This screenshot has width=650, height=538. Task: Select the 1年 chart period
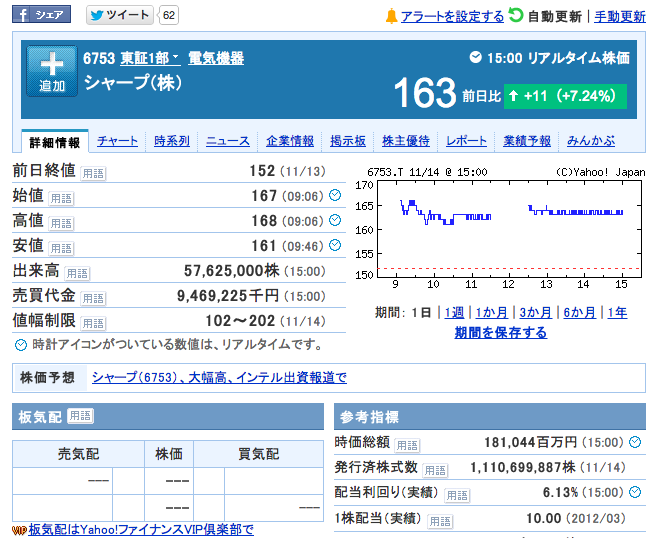pyautogui.click(x=617, y=313)
